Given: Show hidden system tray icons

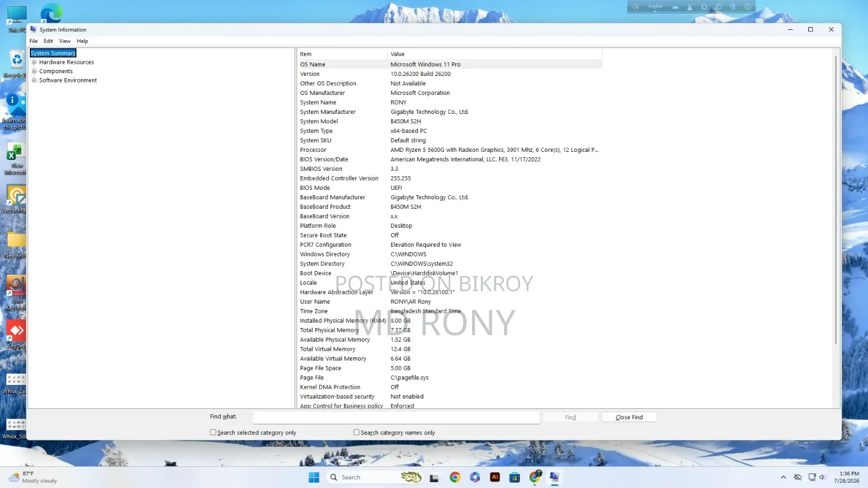Looking at the screenshot, I should pyautogui.click(x=783, y=477).
